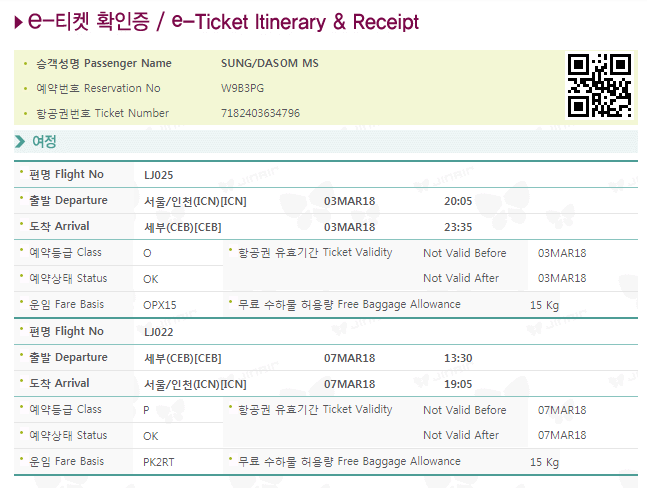
Task: Click the 여정 section header
Action: 326,141
